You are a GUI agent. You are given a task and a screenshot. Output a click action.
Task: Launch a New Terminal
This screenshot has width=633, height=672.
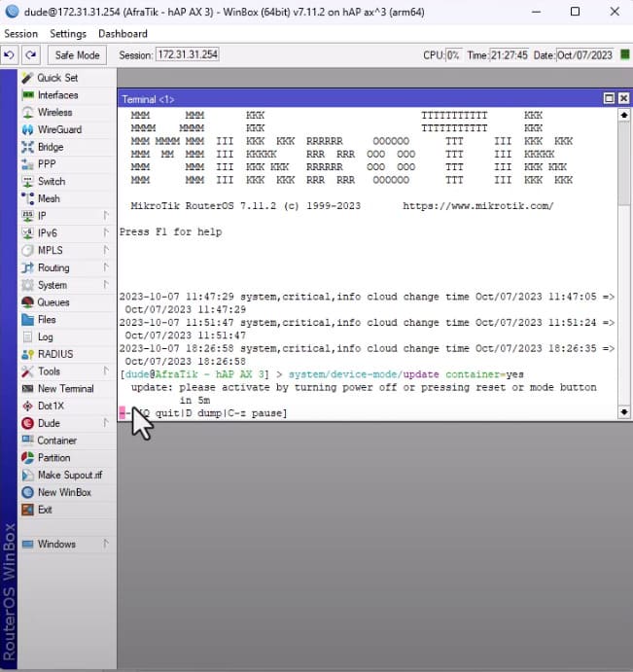pyautogui.click(x=65, y=389)
